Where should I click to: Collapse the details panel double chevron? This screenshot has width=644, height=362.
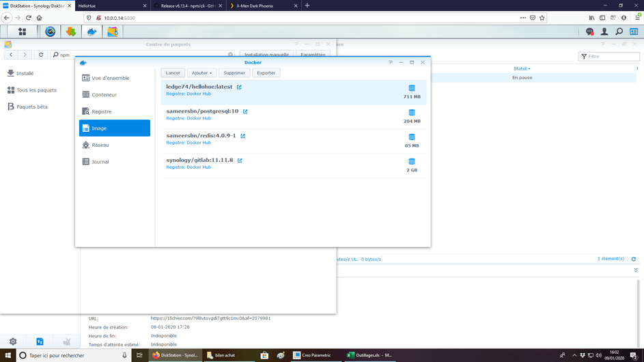(636, 270)
